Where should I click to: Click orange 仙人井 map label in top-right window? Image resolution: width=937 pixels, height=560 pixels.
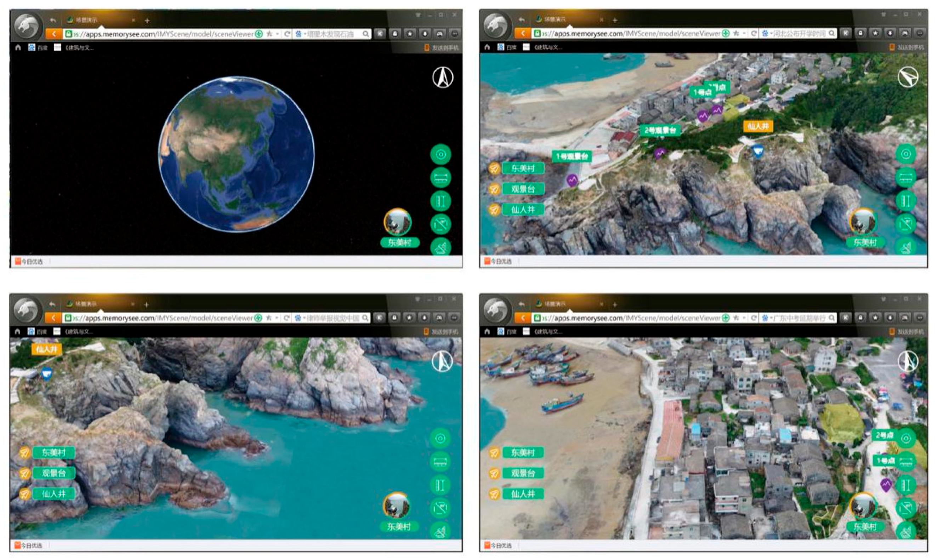(758, 126)
